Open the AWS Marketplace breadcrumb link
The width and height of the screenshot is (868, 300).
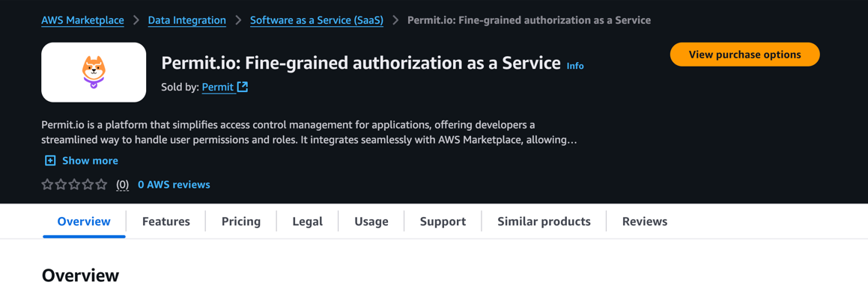[82, 20]
